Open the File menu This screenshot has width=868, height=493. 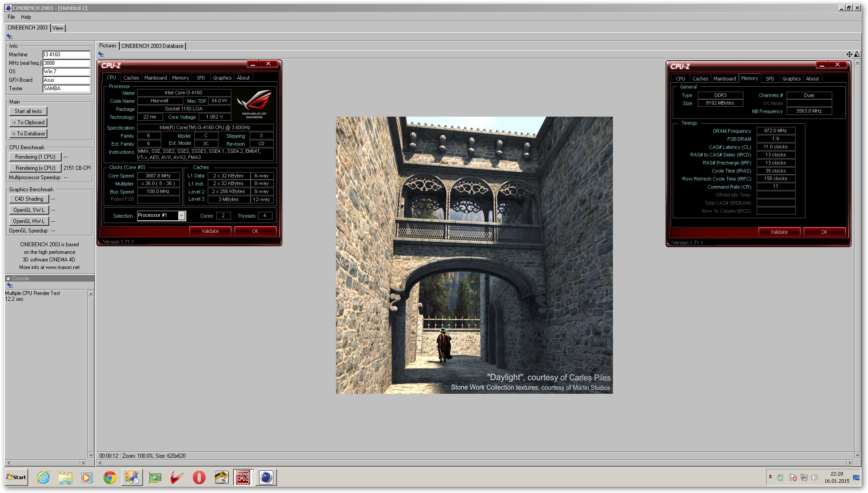pyautogui.click(x=11, y=17)
